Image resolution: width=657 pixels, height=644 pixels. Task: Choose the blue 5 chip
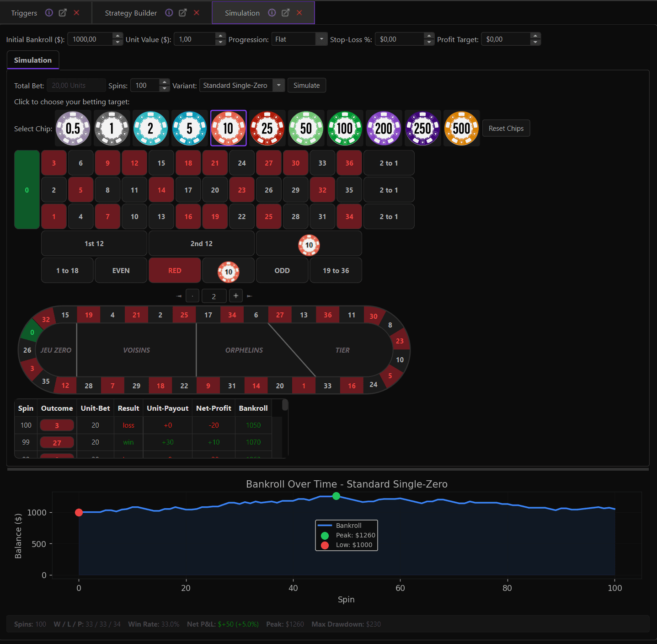point(190,129)
